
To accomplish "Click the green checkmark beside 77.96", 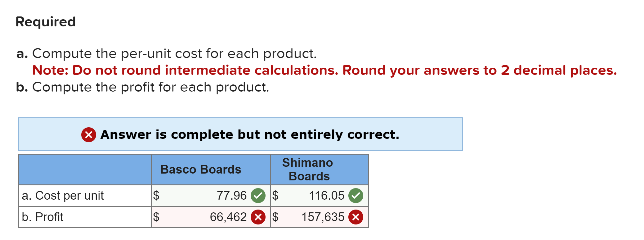I will (257, 196).
